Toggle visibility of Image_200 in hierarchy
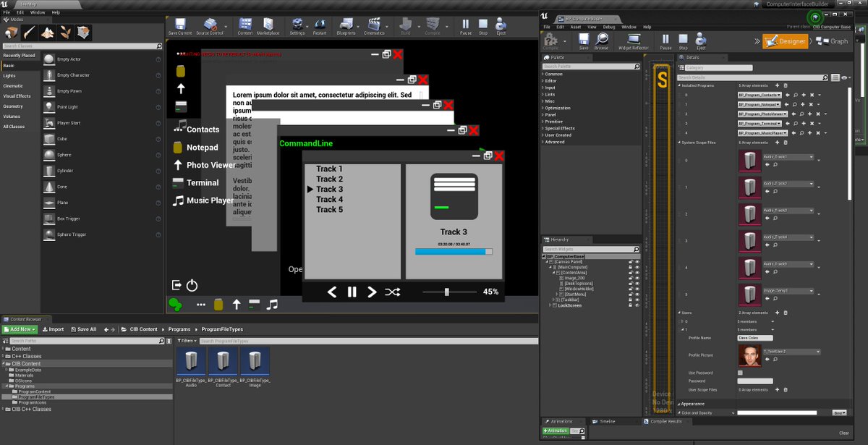 [637, 278]
